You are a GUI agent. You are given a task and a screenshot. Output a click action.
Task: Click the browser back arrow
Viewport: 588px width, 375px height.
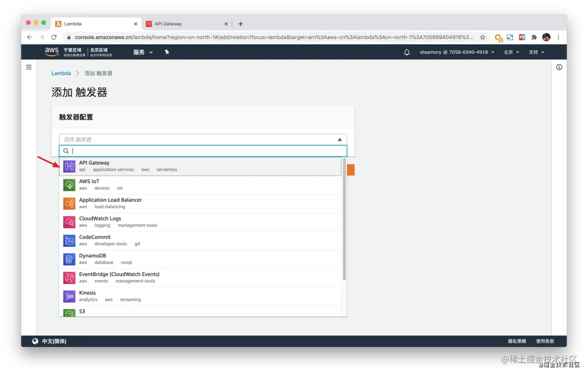coord(29,37)
